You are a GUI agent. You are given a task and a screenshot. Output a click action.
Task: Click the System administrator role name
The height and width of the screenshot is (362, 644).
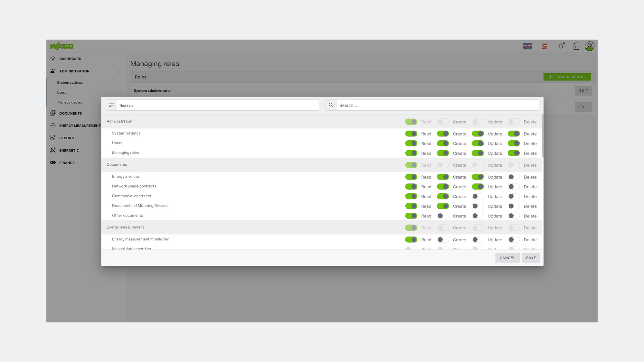tap(152, 91)
